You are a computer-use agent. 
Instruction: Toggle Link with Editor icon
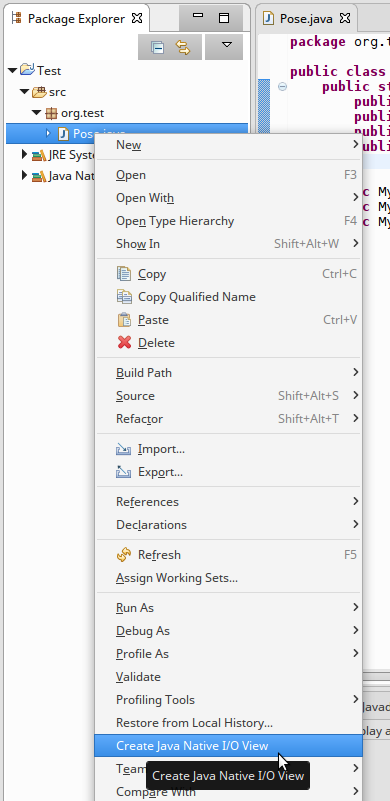click(182, 48)
